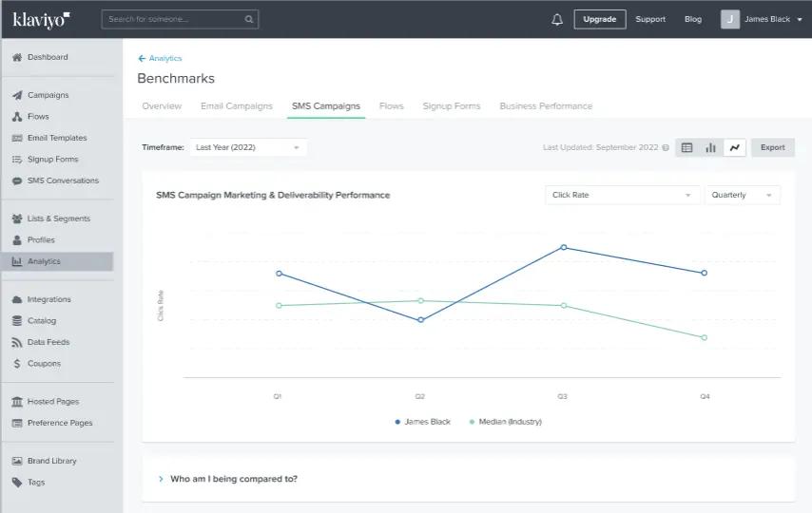
Task: Click James Black's Q1 data point
Action: pyautogui.click(x=280, y=274)
